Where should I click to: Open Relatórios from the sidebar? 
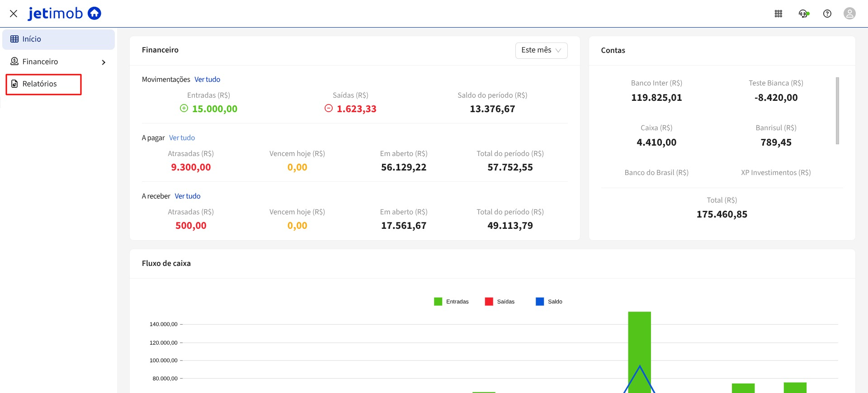point(40,84)
